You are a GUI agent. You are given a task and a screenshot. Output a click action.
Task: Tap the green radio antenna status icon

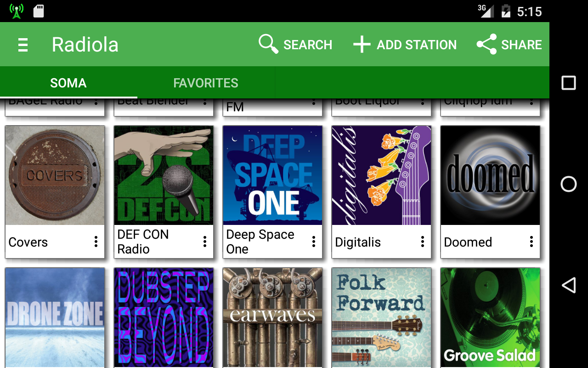(x=17, y=11)
